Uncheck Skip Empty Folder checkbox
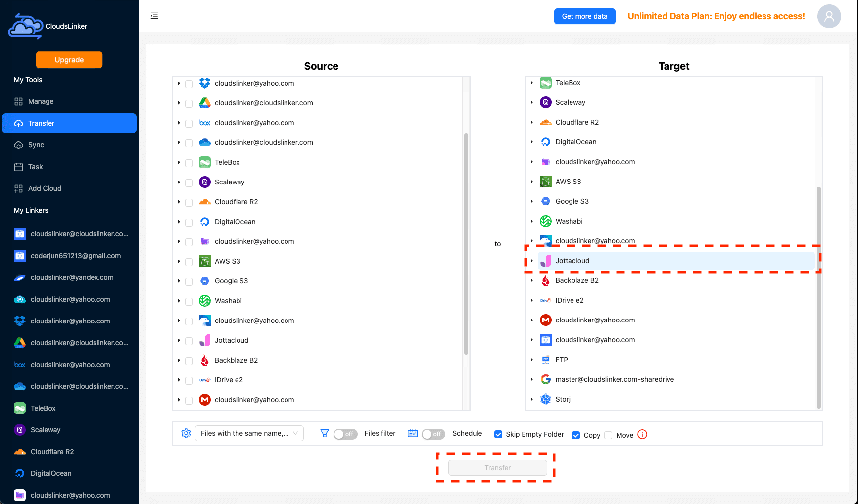858x504 pixels. pos(498,434)
